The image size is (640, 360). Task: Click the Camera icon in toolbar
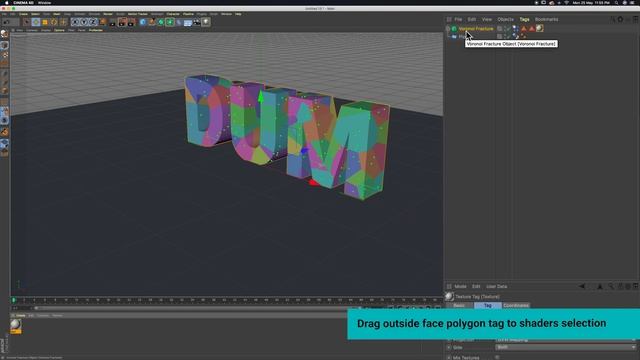197,22
